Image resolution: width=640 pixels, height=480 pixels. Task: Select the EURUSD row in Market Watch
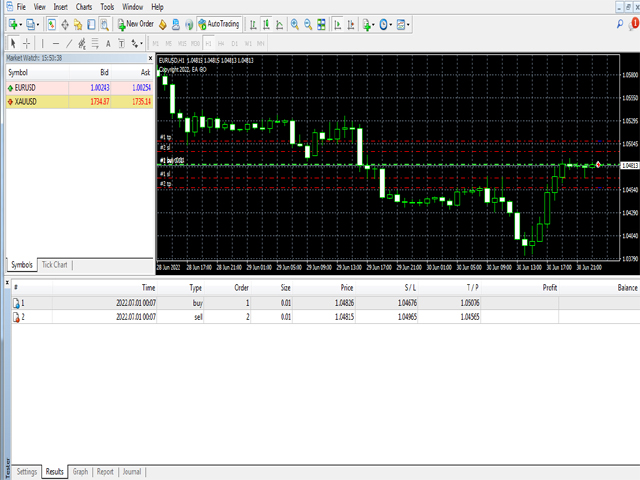[x=80, y=88]
